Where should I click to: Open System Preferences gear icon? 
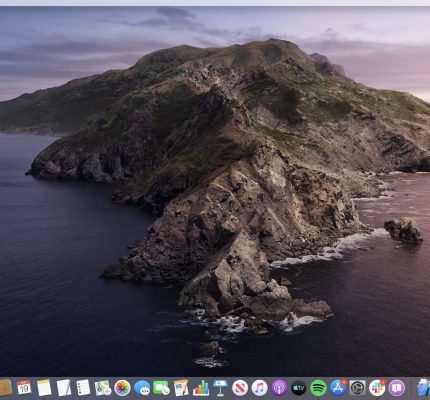358,388
